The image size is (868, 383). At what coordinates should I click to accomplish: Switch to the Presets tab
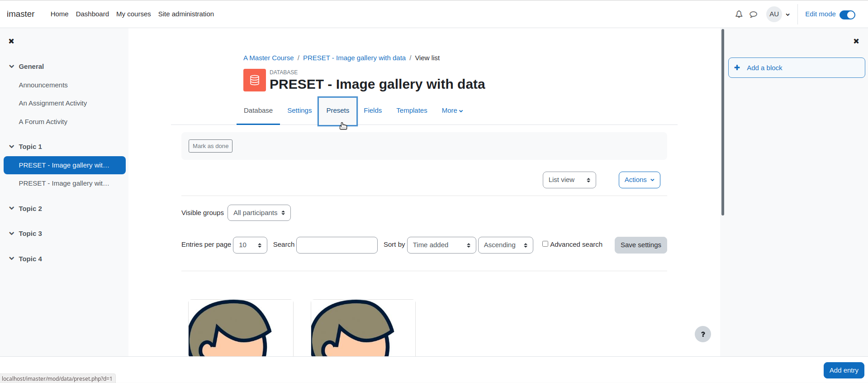click(x=337, y=110)
